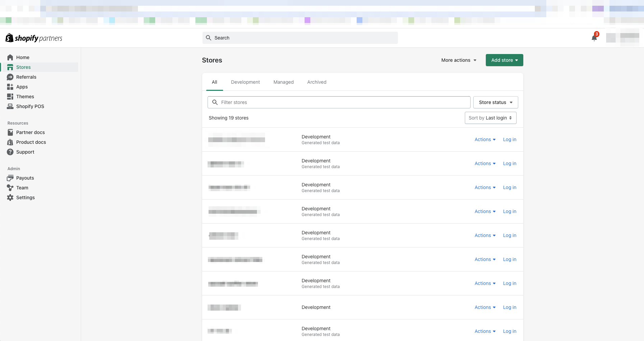Log in to the third store
644x341 pixels.
(509, 187)
